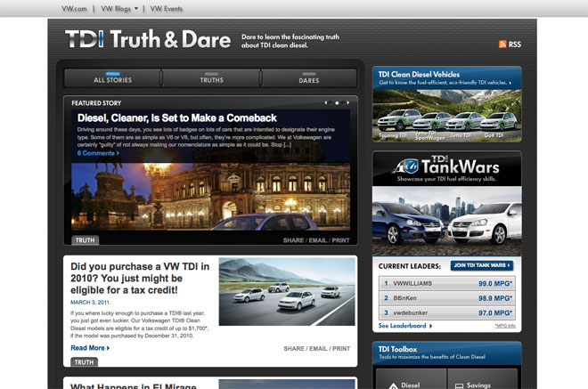Switch to the Dares tab
Image resolution: width=588 pixels, height=389 pixels.
coord(309,78)
